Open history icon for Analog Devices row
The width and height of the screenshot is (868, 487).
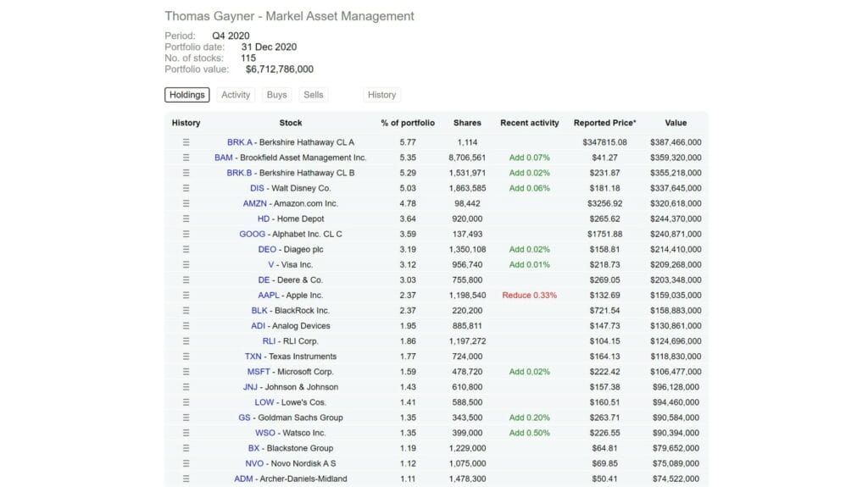186,326
